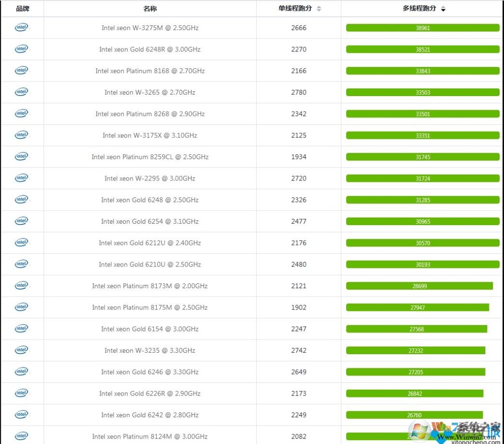Open Intel xeon Gold 6212U entry
This screenshot has width=504, height=444.
coord(150,243)
